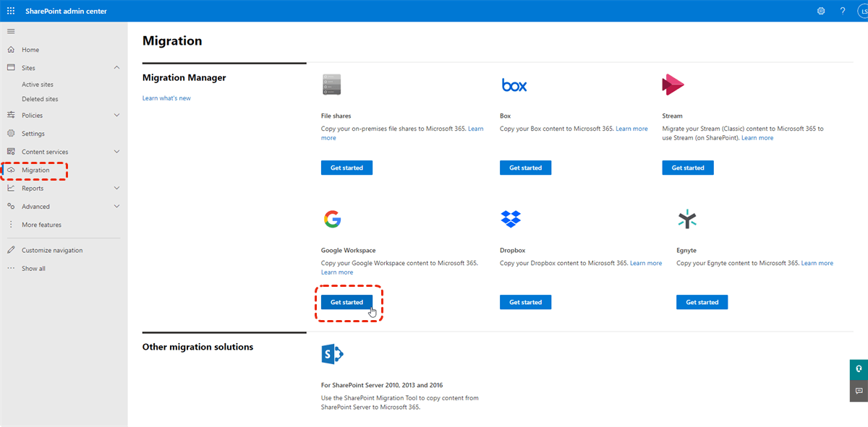Click the Advanced icon in sidebar
This screenshot has width=868, height=427.
pyautogui.click(x=11, y=207)
